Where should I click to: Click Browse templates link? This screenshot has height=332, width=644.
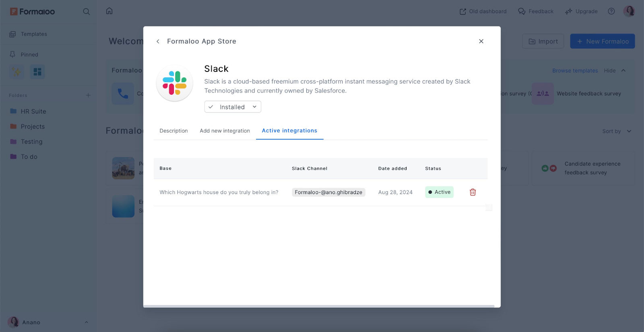tap(575, 70)
